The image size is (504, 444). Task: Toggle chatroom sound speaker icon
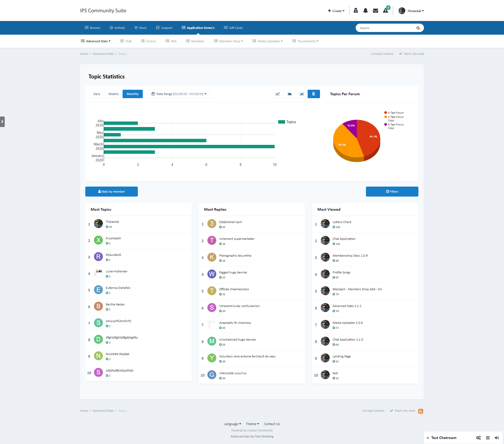(497, 438)
